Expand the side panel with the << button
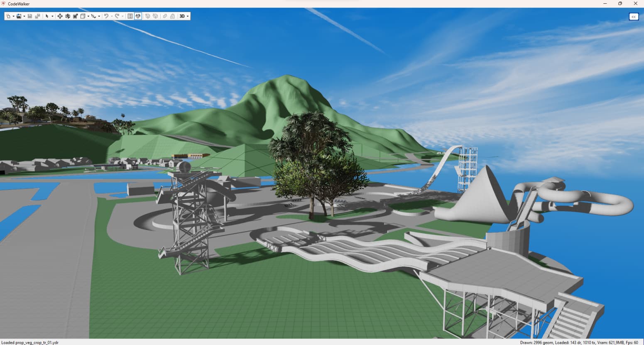Screen dimensions: 644x345 click(x=633, y=17)
